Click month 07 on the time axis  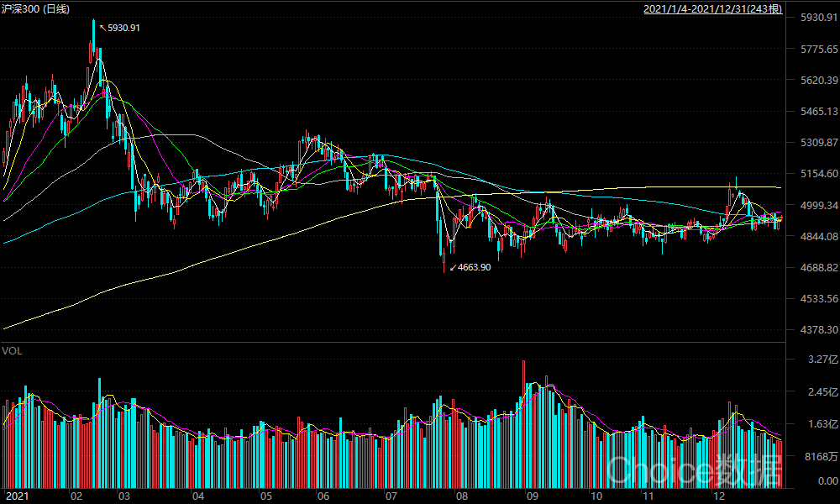[x=390, y=496]
